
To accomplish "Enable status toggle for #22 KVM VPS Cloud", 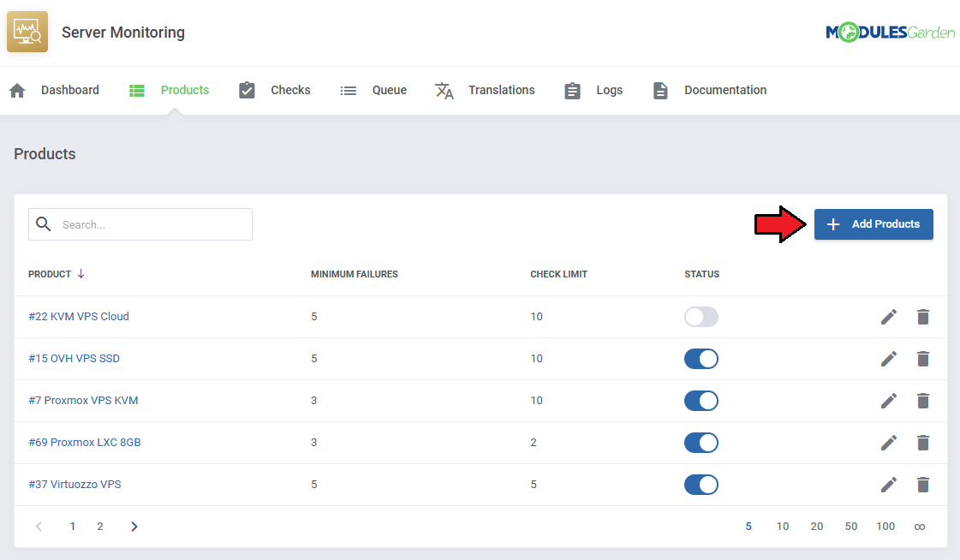I will [701, 317].
